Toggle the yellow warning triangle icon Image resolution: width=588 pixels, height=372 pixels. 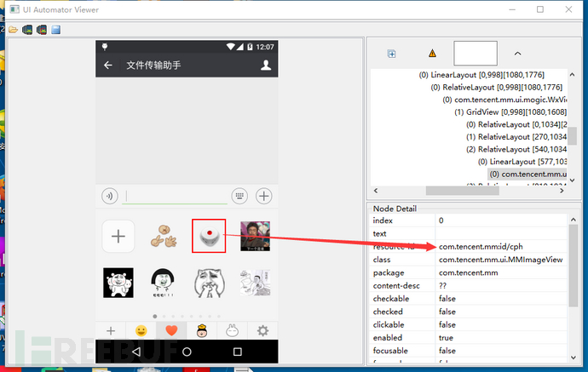pos(432,54)
